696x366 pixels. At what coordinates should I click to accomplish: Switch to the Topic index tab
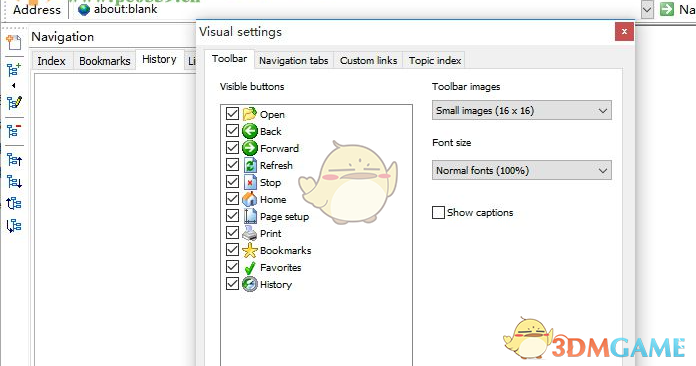435,60
